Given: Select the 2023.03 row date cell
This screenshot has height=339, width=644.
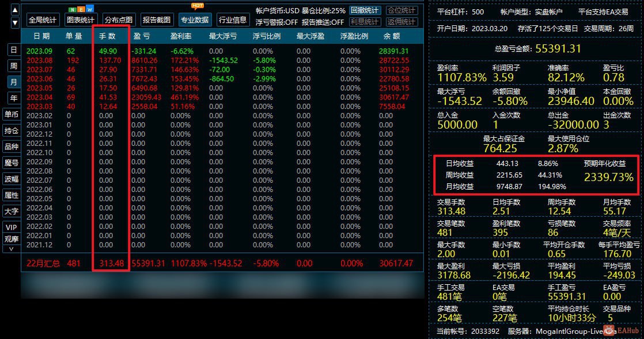Looking at the screenshot, I should coord(39,107).
